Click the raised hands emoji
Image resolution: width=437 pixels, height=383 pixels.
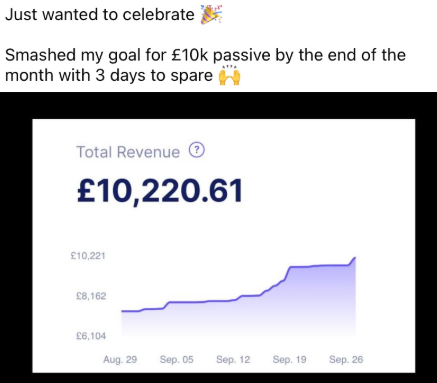229,76
